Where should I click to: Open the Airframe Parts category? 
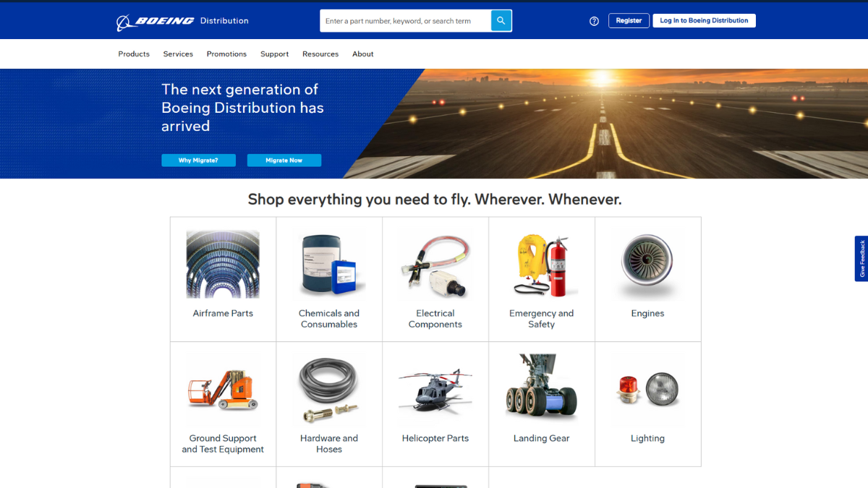pyautogui.click(x=223, y=264)
